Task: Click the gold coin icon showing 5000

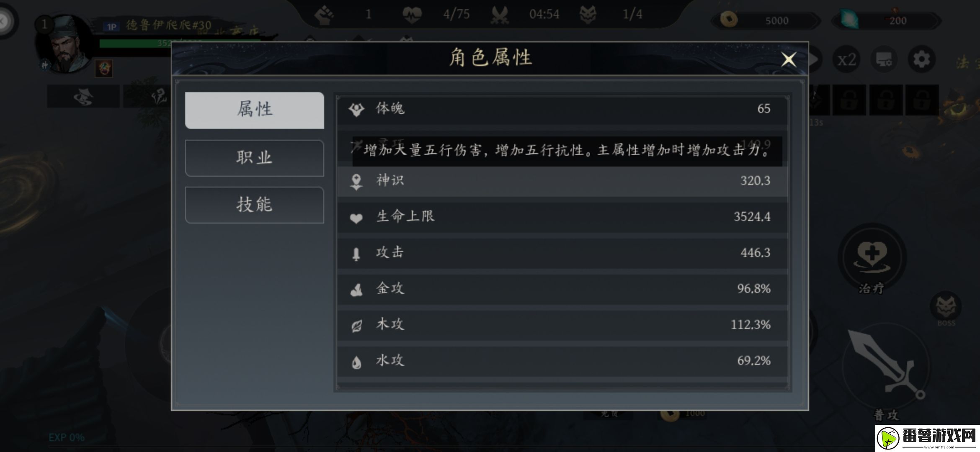Action: [x=729, y=19]
